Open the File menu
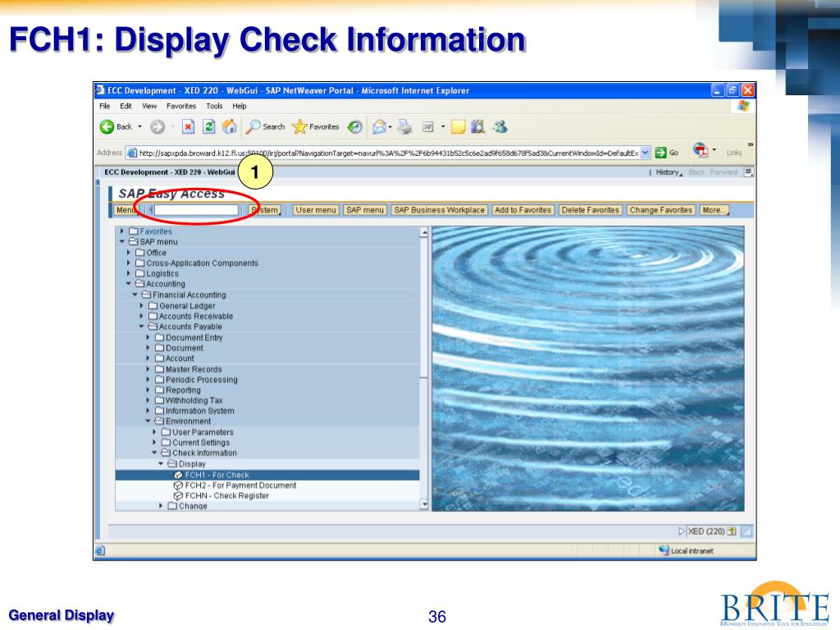Viewport: 840px width, 630px height. click(x=105, y=106)
